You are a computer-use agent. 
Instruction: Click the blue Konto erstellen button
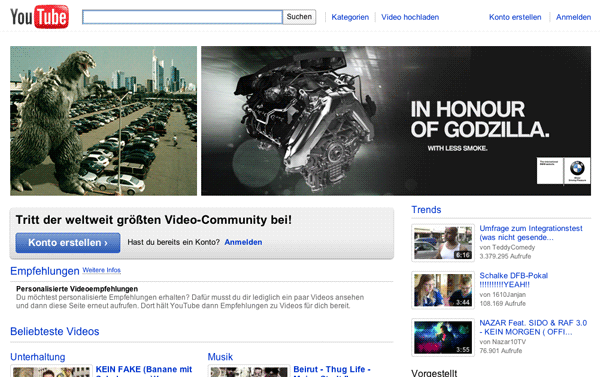[68, 243]
